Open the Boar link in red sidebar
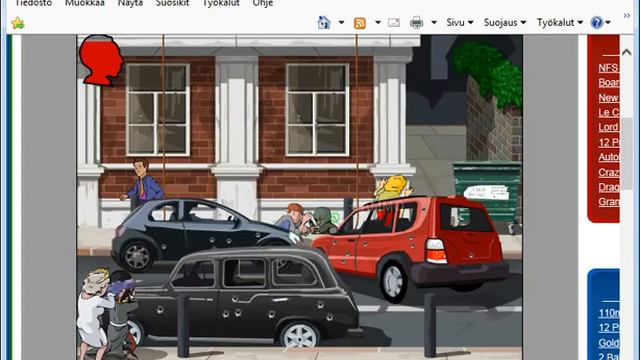 pyautogui.click(x=608, y=82)
